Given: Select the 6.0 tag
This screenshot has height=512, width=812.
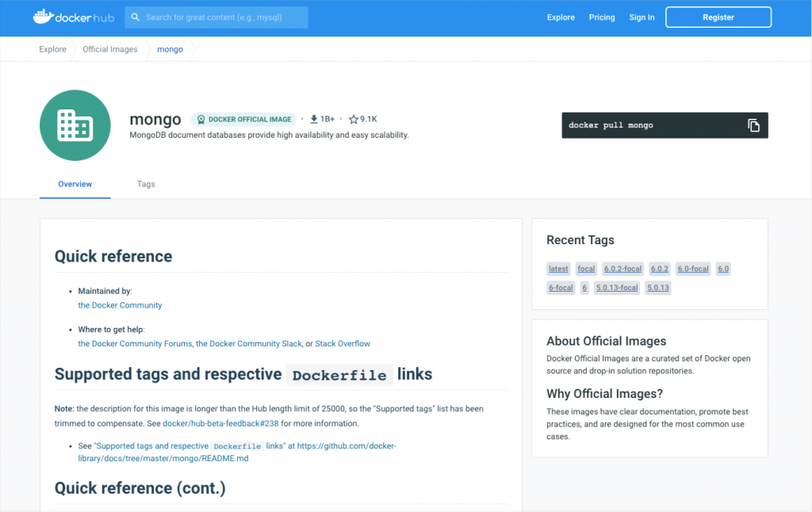Looking at the screenshot, I should pos(723,269).
